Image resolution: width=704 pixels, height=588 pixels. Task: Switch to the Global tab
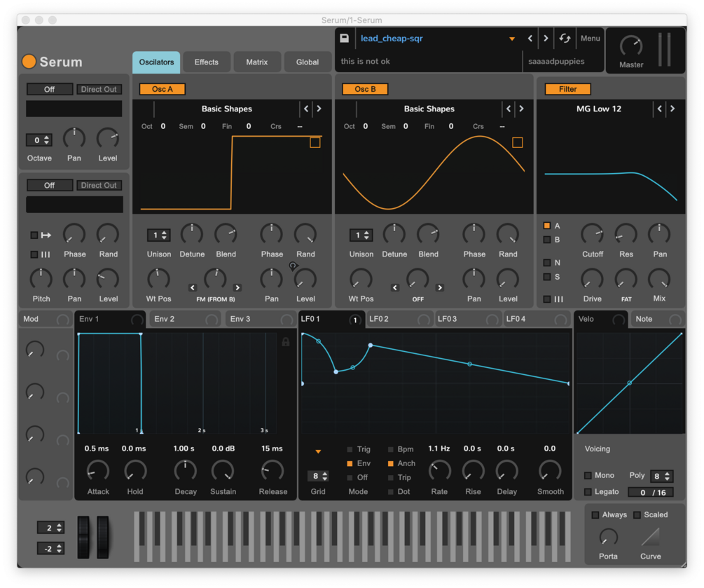(308, 62)
